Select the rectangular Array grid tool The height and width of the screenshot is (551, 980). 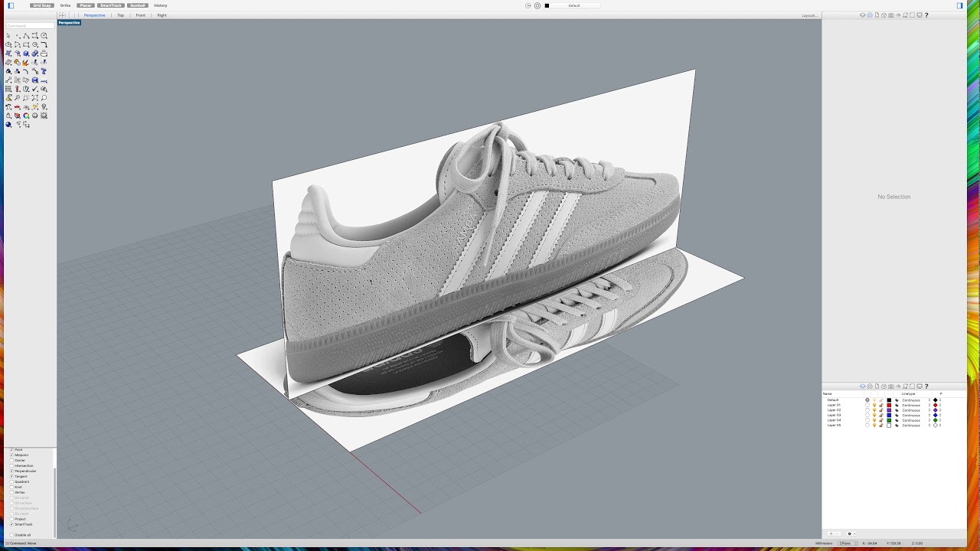tap(8, 89)
